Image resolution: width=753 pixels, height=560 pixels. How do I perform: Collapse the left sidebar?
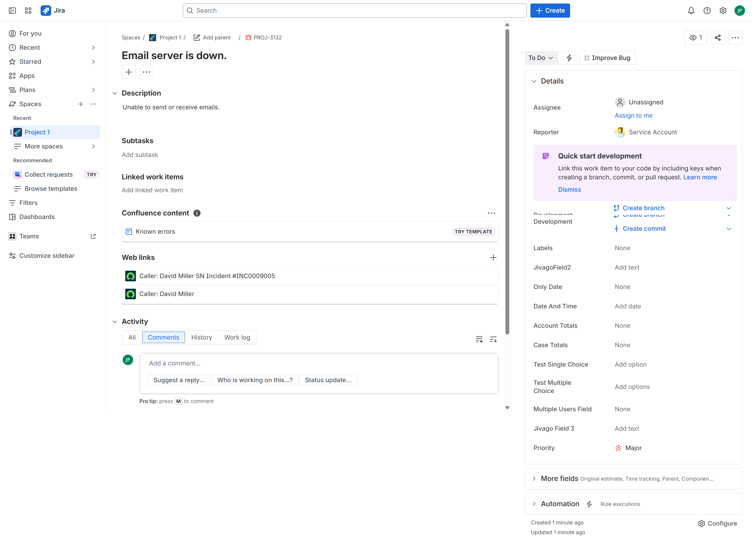[x=12, y=11]
